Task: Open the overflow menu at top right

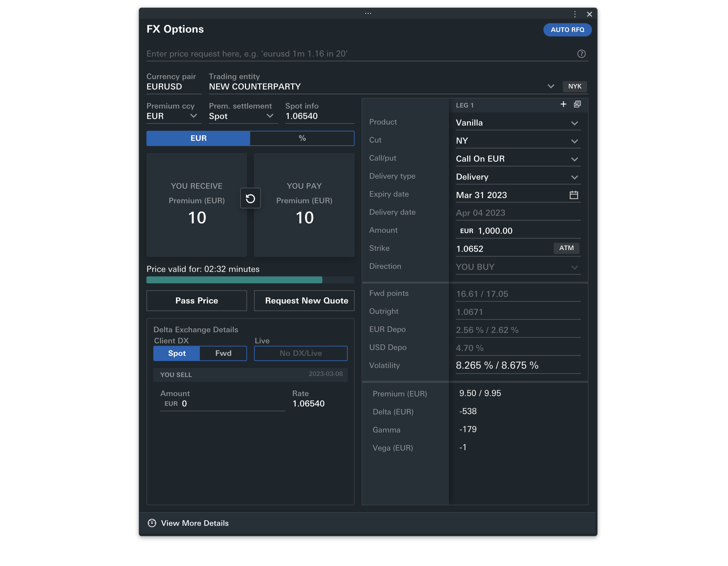Action: tap(575, 14)
